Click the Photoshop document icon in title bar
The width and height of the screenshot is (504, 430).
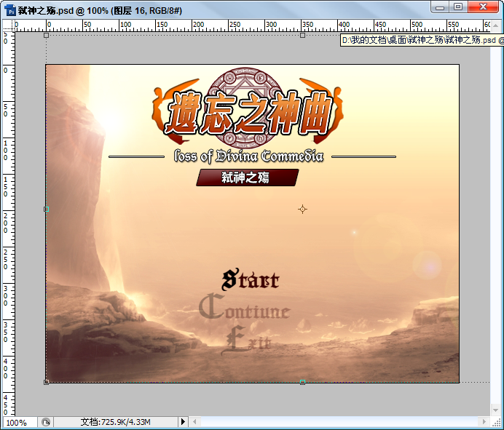click(x=10, y=10)
